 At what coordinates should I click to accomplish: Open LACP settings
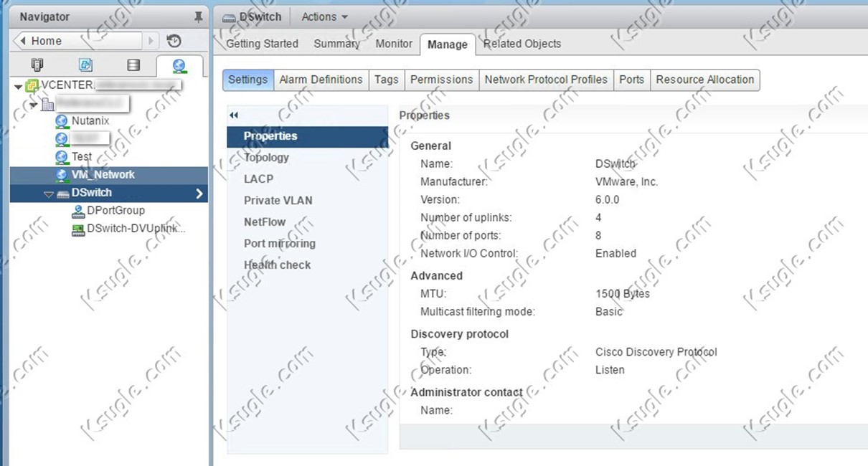[307, 179]
